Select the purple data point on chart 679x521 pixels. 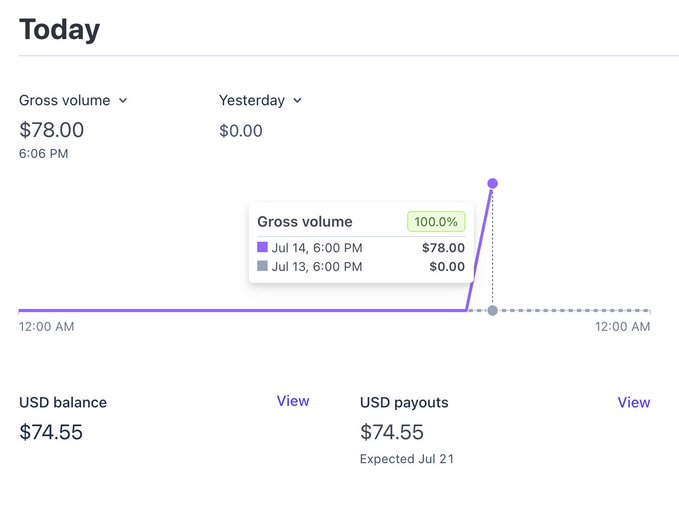coord(492,184)
